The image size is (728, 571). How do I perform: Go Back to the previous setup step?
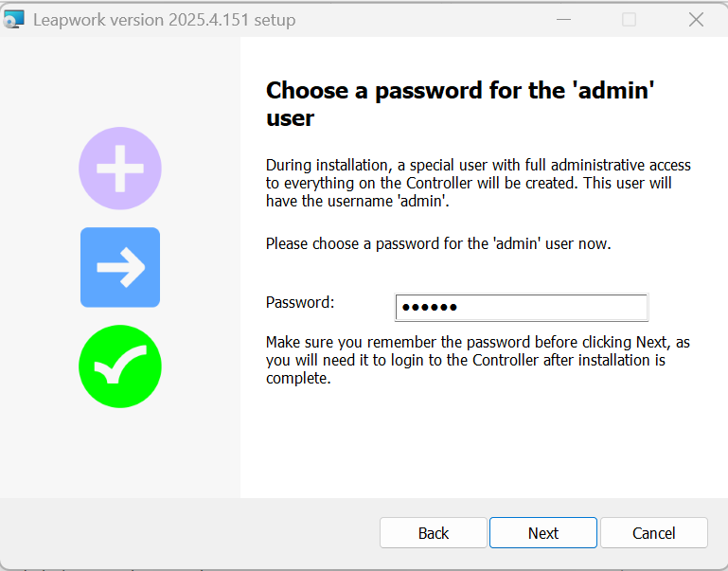(434, 533)
